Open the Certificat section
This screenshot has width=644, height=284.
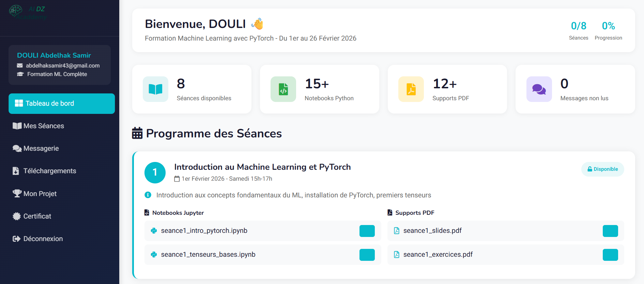(x=62, y=216)
